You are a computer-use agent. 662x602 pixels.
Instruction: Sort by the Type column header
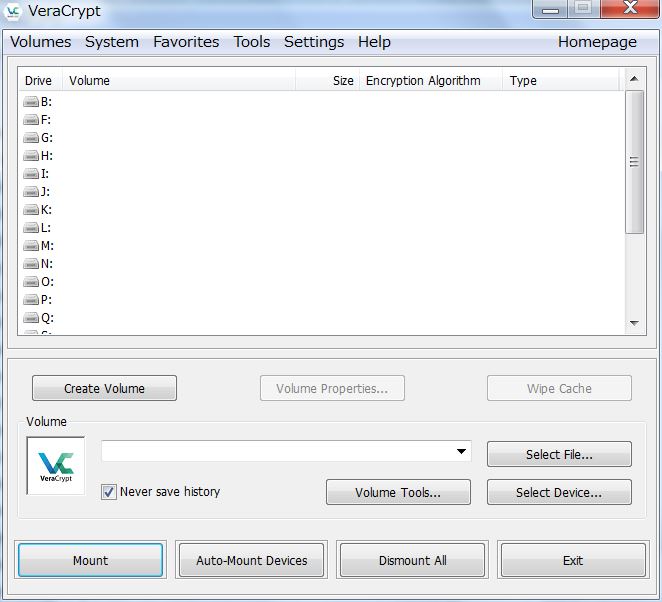point(561,80)
